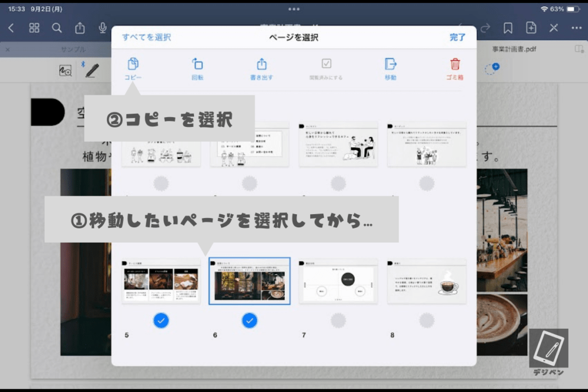
Task: Tap the greyed 閲覧済みにする checkbox icon
Action: point(326,64)
